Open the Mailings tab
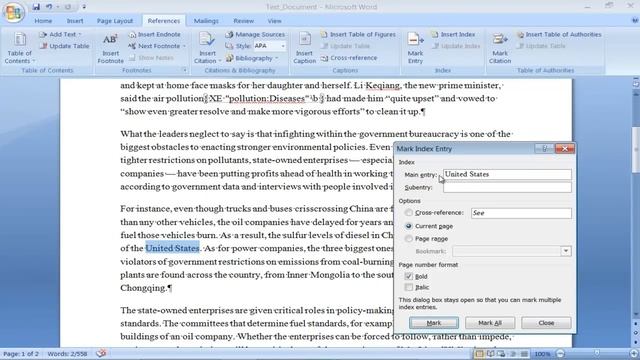The height and width of the screenshot is (360, 640). 206,21
